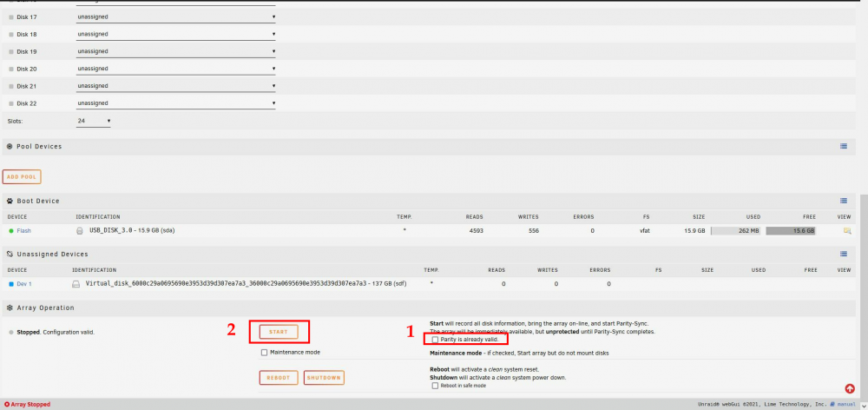
Task: Click the Stopped grey status dot
Action: tap(11, 333)
